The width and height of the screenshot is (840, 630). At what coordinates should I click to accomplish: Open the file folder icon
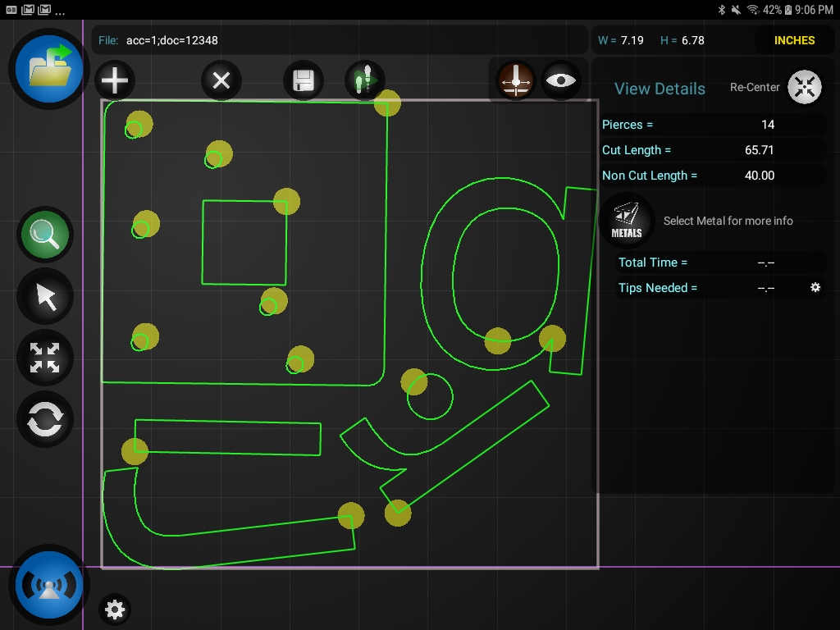point(49,70)
